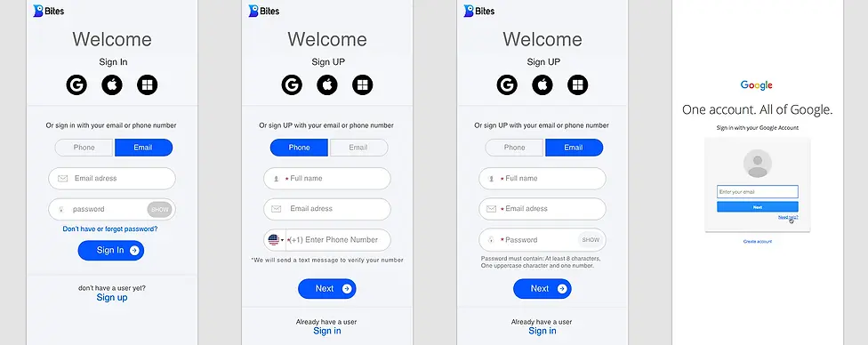Screen dimensions: 868x345
Task: Click the Enter your email field on Google
Action: (x=758, y=191)
